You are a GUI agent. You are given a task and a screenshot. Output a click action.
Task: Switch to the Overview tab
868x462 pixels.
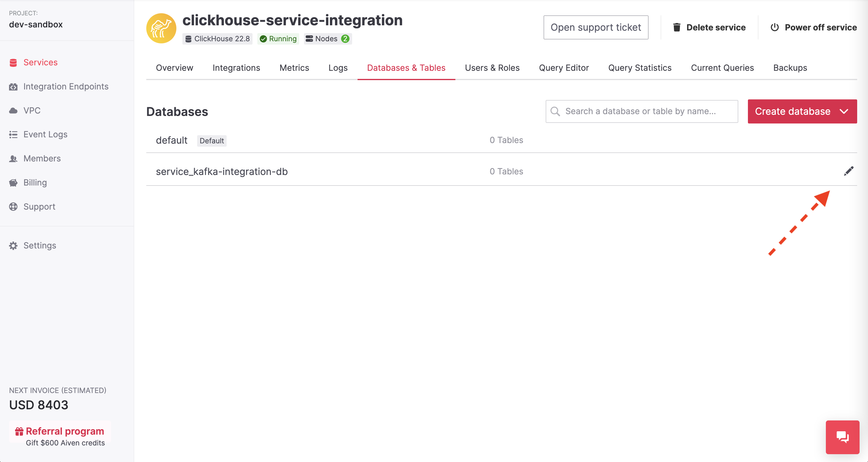175,68
